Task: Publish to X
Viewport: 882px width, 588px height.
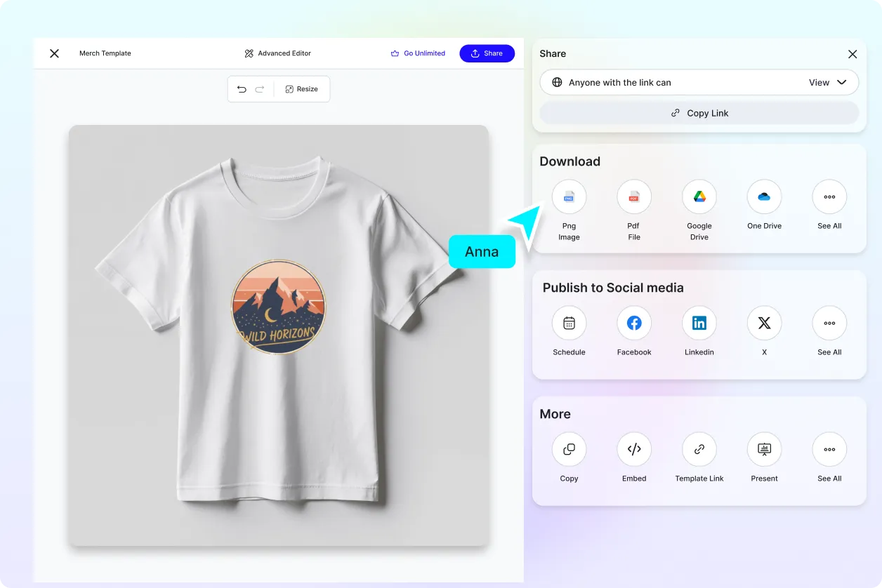Action: point(764,323)
